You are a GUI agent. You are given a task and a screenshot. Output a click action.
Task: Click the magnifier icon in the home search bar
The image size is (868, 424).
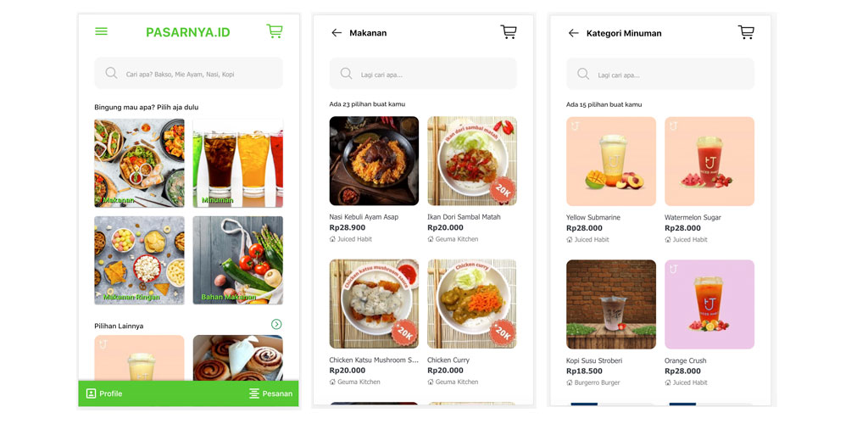tap(111, 73)
